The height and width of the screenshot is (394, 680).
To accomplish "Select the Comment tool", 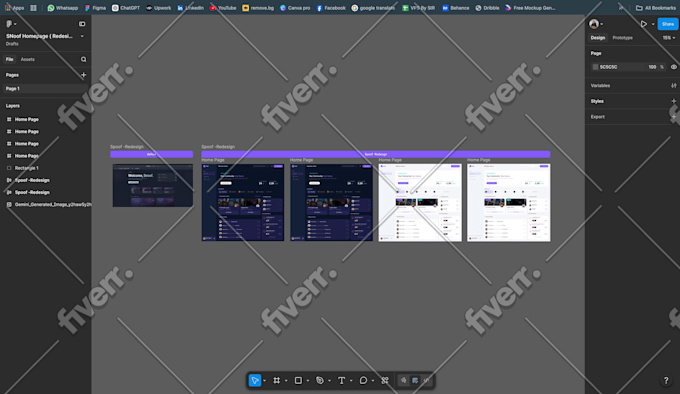I will point(363,380).
